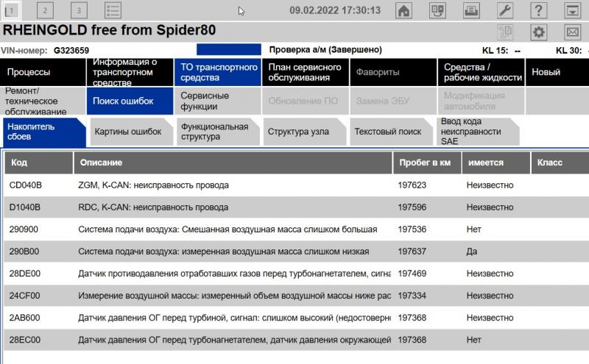The width and height of the screenshot is (589, 364).
Task: Click the Обновление ПО item
Action: pyautogui.click(x=306, y=101)
